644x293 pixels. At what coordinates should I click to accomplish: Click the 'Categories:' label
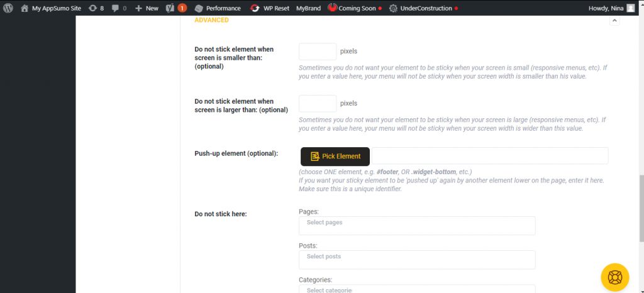pyautogui.click(x=316, y=280)
